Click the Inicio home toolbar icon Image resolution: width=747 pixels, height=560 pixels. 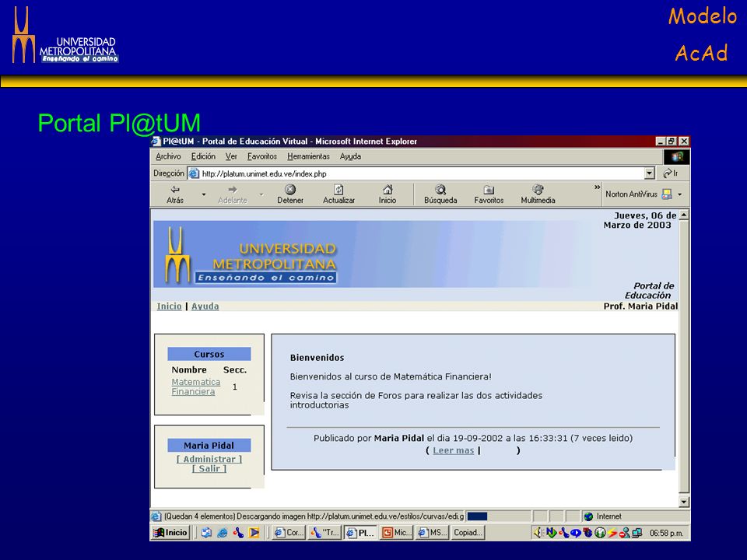[388, 190]
